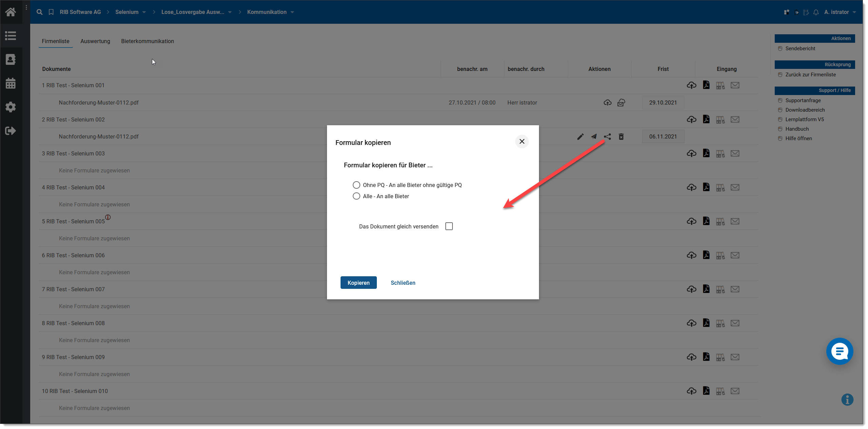Click row '7 RIB Test - Selenium 007'
This screenshot has height=429, width=868.
(x=399, y=289)
